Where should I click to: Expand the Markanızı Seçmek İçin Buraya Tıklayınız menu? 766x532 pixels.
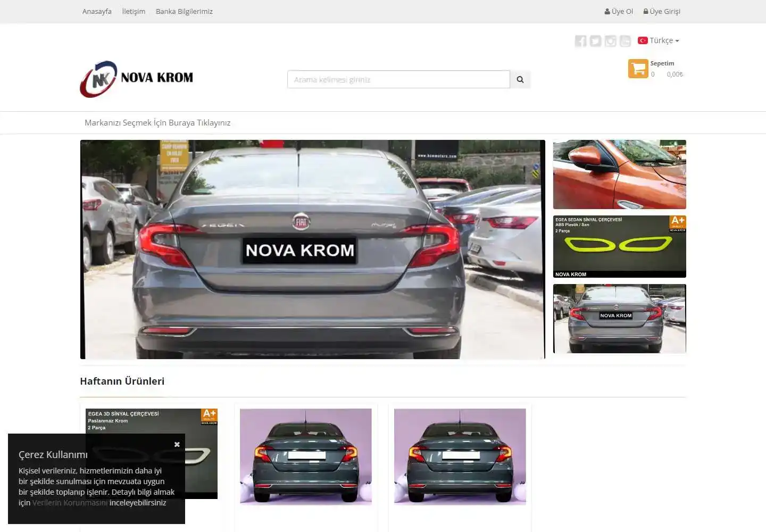click(x=157, y=123)
